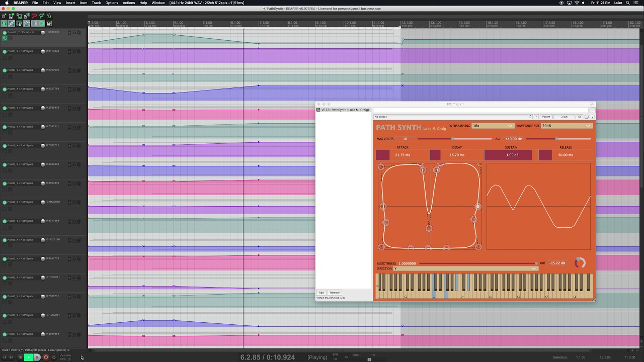Click the Add button in the FX window

(321, 293)
